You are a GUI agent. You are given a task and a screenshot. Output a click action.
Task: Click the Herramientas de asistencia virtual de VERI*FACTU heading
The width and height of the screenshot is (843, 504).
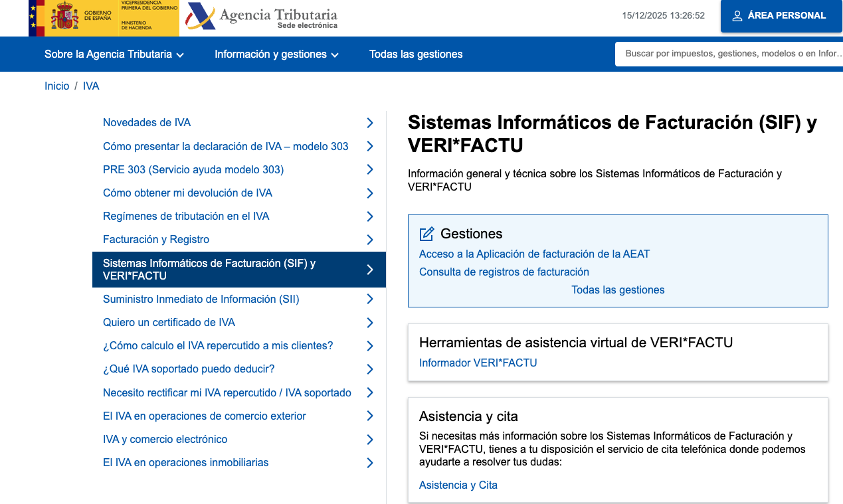point(576,343)
